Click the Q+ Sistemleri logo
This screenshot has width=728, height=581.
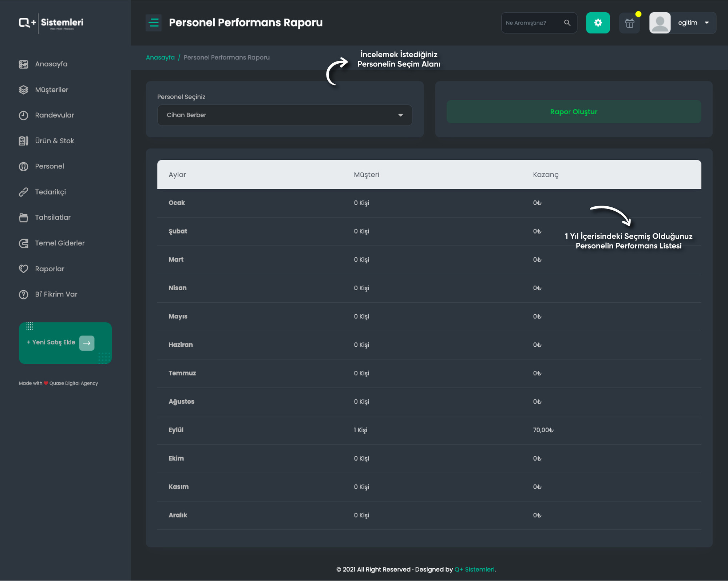pyautogui.click(x=51, y=23)
